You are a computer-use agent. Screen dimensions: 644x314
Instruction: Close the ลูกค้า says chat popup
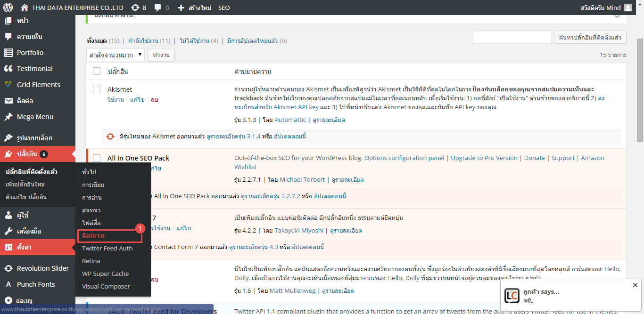[x=635, y=285]
